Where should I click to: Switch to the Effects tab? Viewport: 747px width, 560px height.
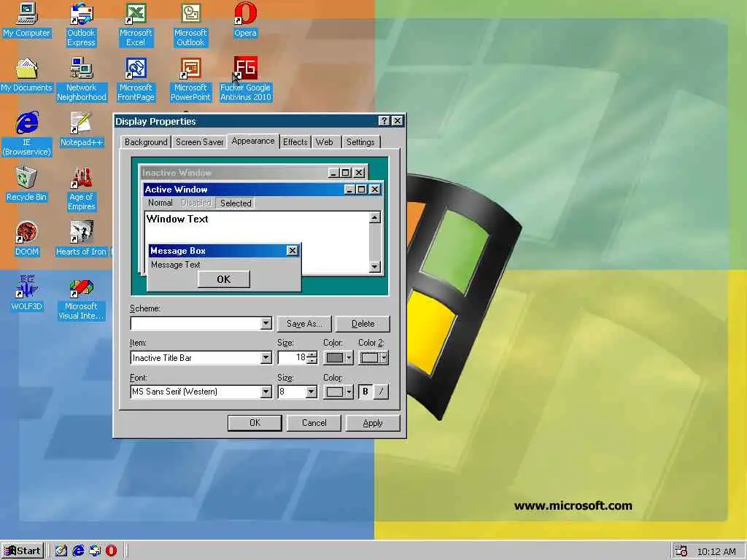(295, 142)
